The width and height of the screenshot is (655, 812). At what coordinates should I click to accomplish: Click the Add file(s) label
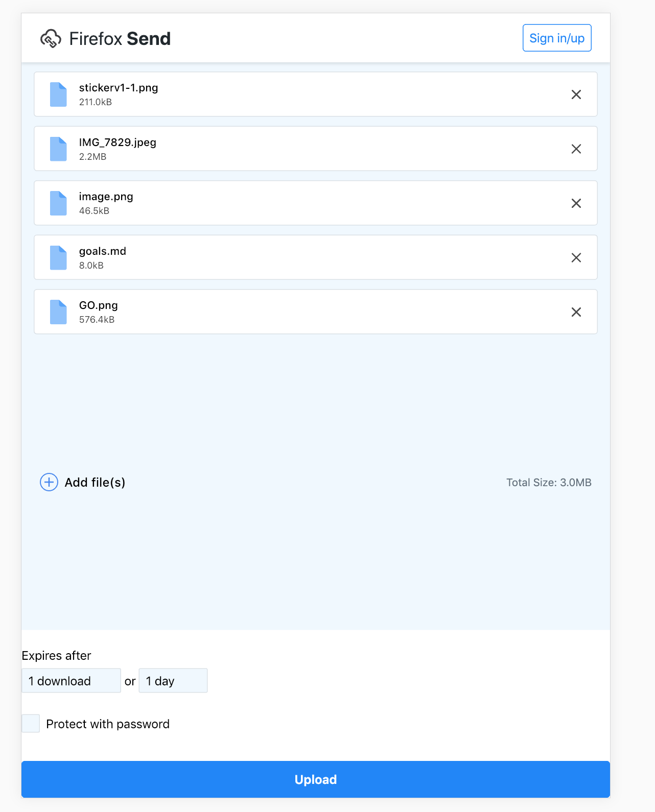click(95, 483)
